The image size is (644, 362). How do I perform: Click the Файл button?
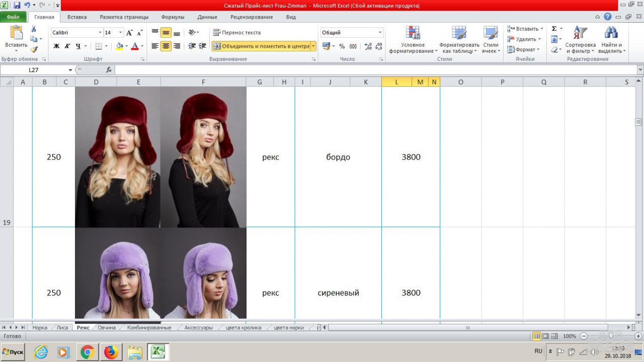[x=13, y=17]
